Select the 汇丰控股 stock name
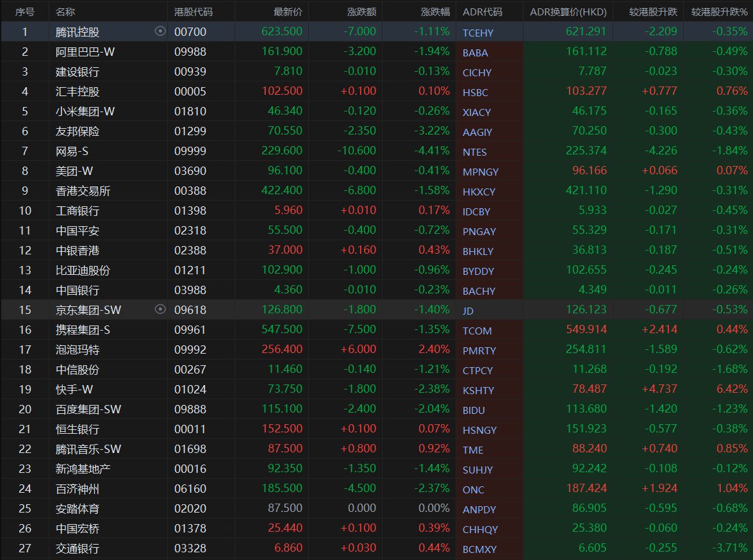 click(78, 91)
